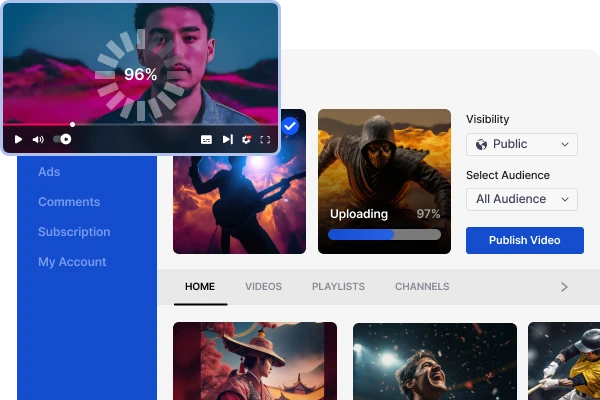Toggle the autoplay switch in player
Image resolution: width=600 pixels, height=400 pixels.
(x=62, y=139)
